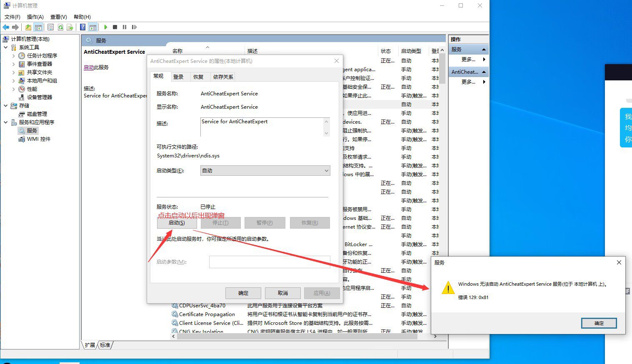Close the AntiCheatExpert properties dialog
Image resolution: width=632 pixels, height=364 pixels.
[337, 61]
